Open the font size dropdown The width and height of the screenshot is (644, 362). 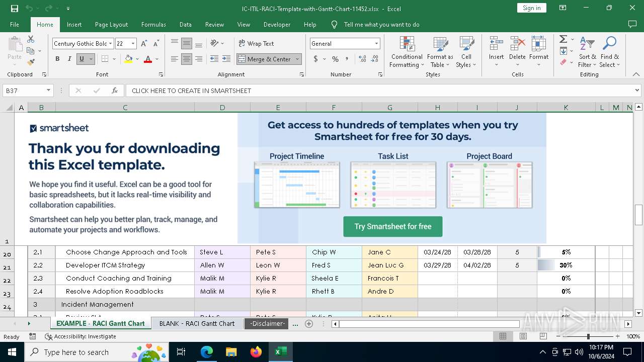[x=133, y=44]
